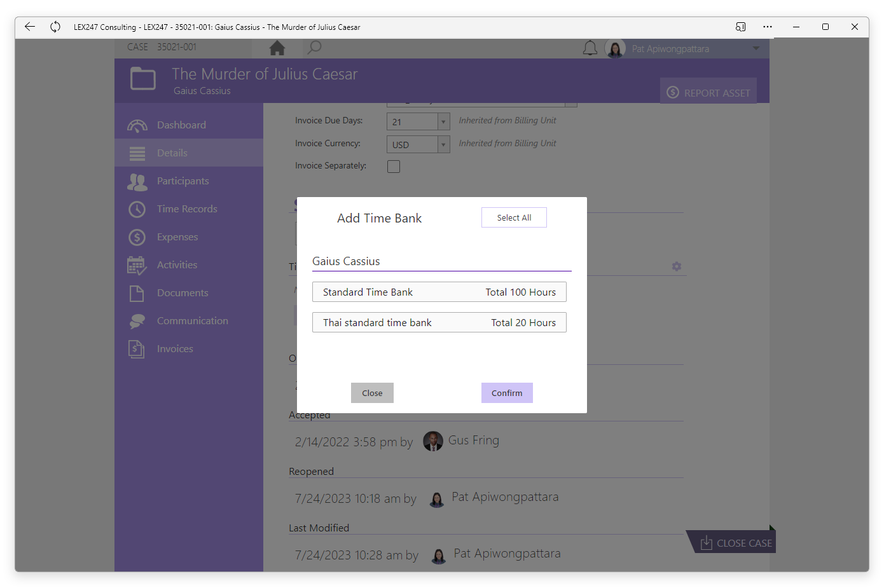Select the Thai standard time bank row

pyautogui.click(x=439, y=322)
